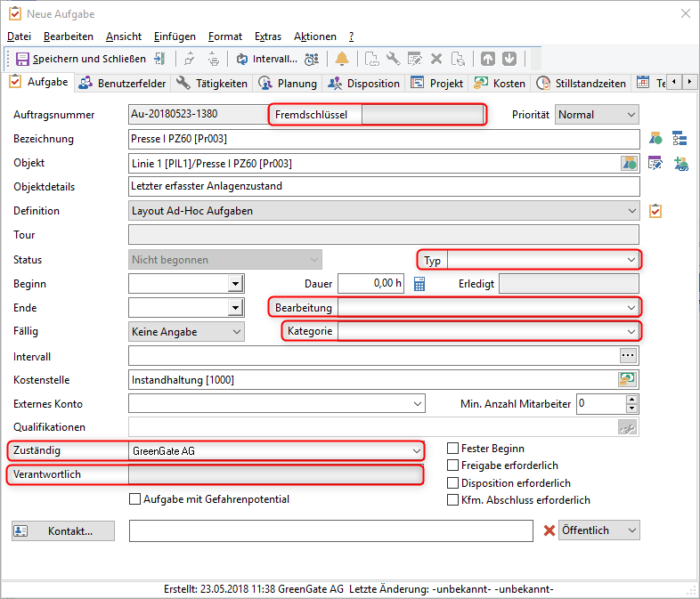This screenshot has width=700, height=599.
Task: Switch to the Stillstandzeiten tab
Action: [581, 84]
